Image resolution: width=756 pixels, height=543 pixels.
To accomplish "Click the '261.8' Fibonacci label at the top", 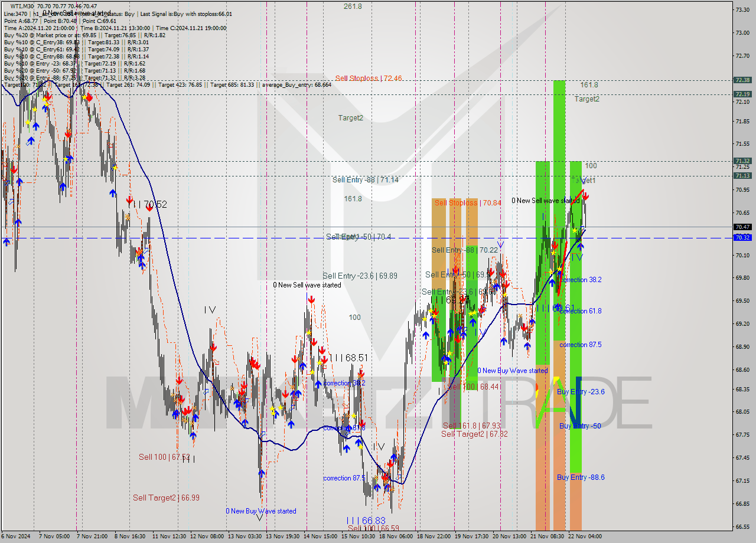I will click(x=353, y=6).
